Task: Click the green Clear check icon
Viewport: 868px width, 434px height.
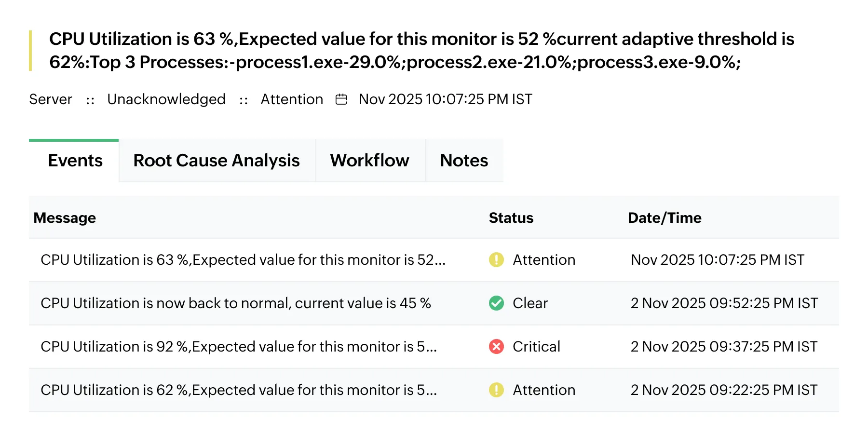Action: pos(496,303)
